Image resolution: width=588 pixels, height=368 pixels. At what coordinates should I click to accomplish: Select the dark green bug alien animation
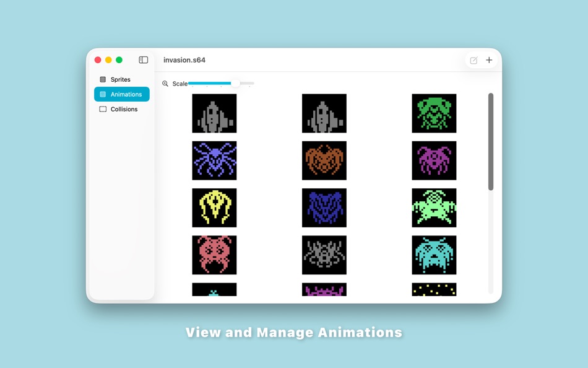(435, 113)
